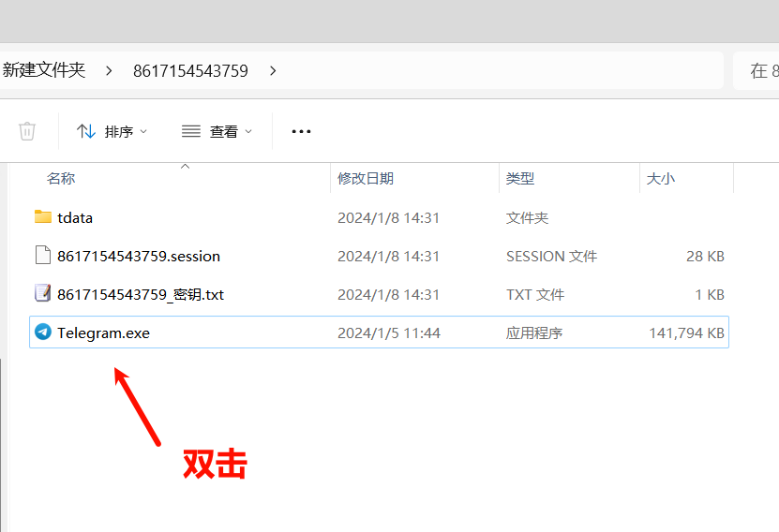
Task: Sort by 修改日期 column header
Action: [x=366, y=178]
